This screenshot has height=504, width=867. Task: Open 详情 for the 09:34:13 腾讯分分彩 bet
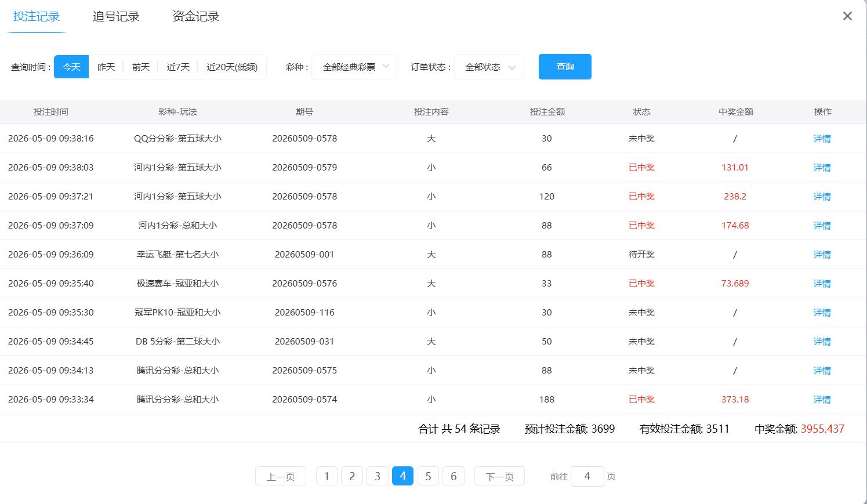click(822, 371)
